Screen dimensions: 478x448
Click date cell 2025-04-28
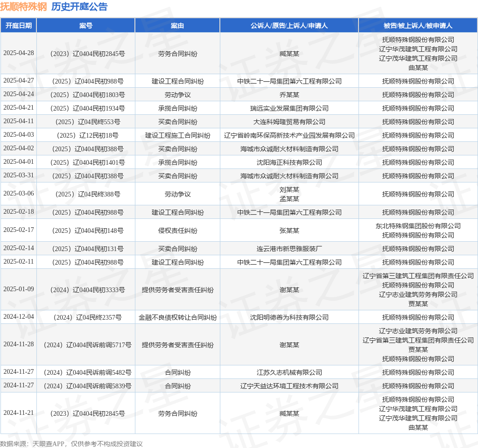[19, 53]
